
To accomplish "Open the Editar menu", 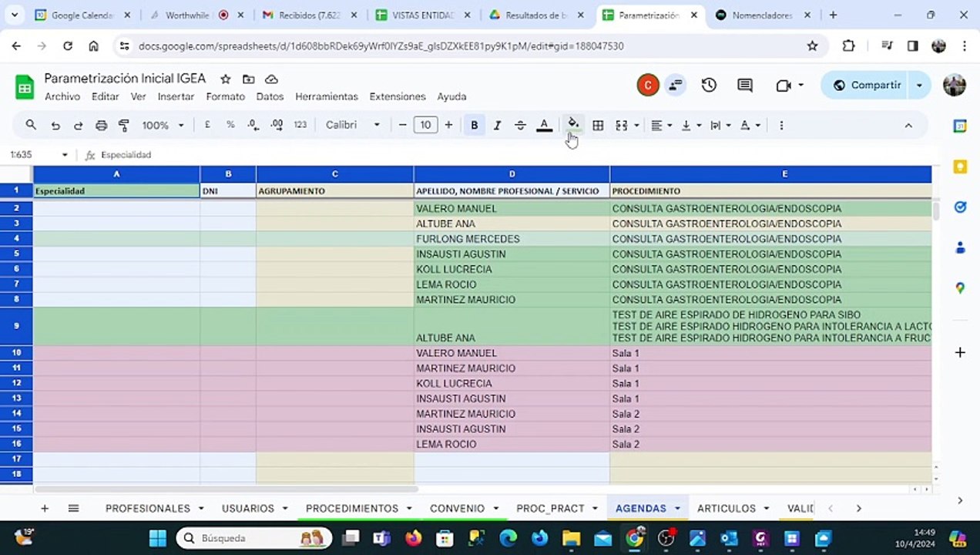I will pyautogui.click(x=105, y=96).
